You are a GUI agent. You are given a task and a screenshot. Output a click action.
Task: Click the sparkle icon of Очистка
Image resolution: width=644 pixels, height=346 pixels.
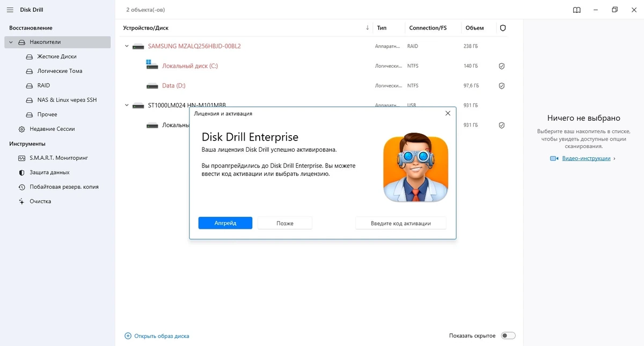pyautogui.click(x=21, y=201)
